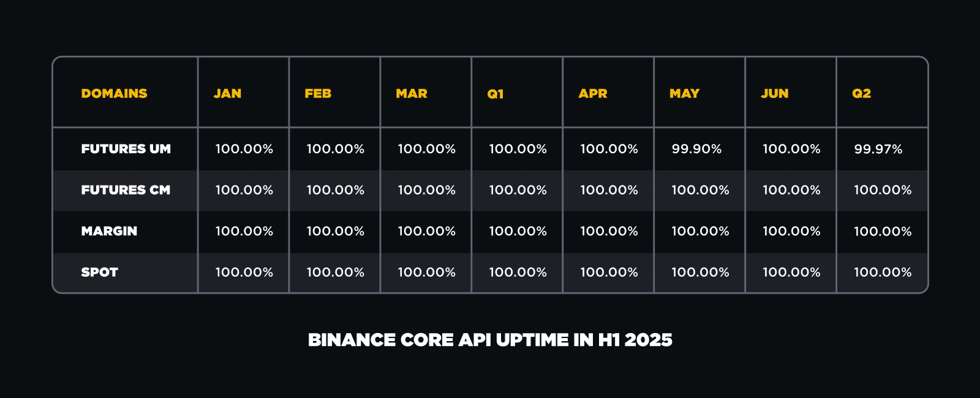980x398 pixels.
Task: Click the MAY column header
Action: pos(684,94)
